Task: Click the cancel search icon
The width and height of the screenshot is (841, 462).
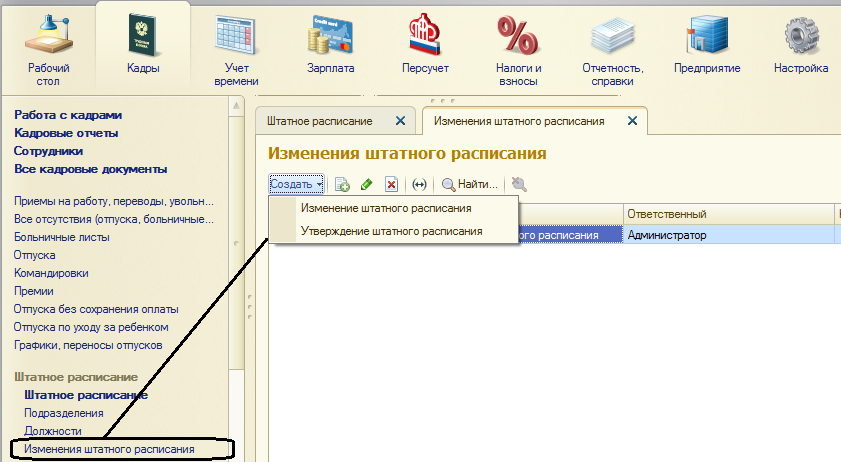Action: 519,185
